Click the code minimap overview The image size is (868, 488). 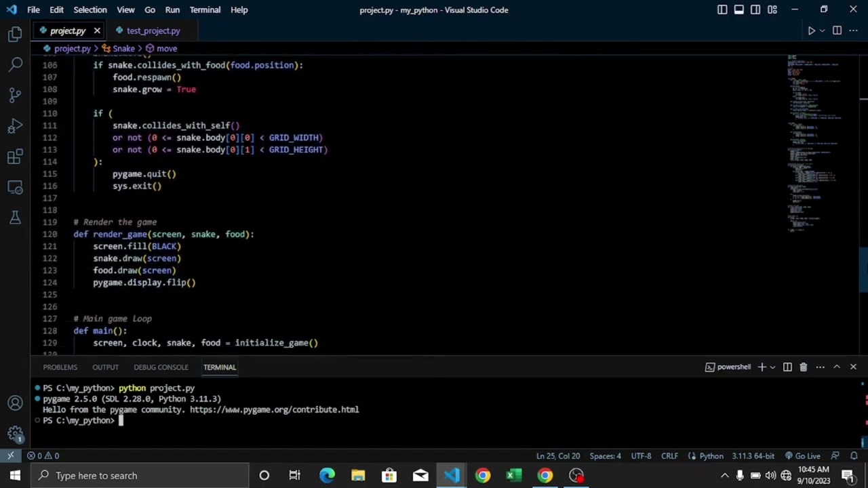pyautogui.click(x=821, y=142)
